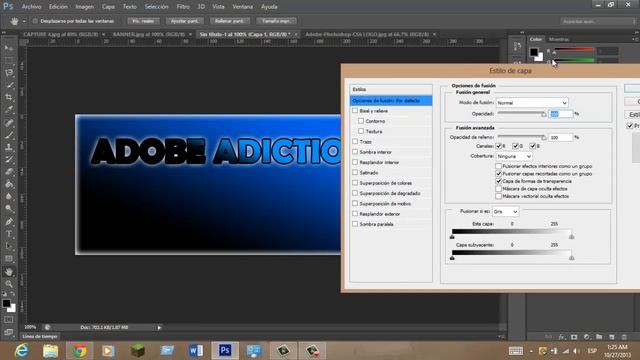Select the Crop tool
Screen dimensions: 640x360
(9, 98)
